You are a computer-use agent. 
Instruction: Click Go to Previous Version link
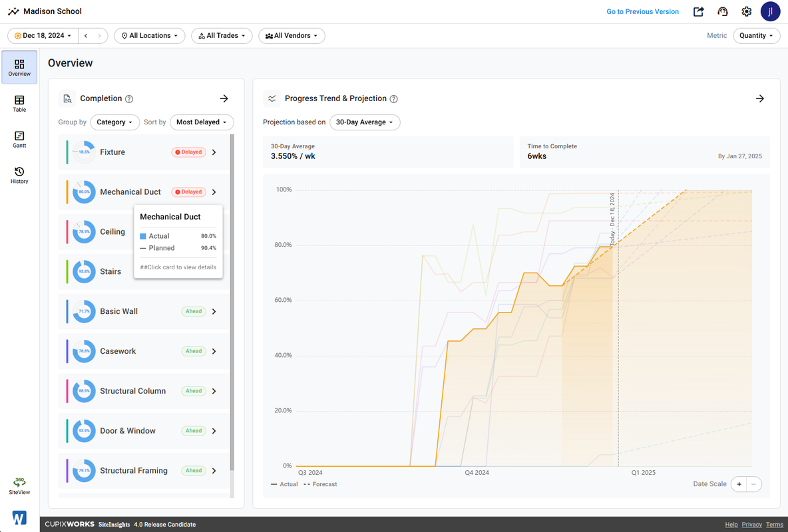642,11
